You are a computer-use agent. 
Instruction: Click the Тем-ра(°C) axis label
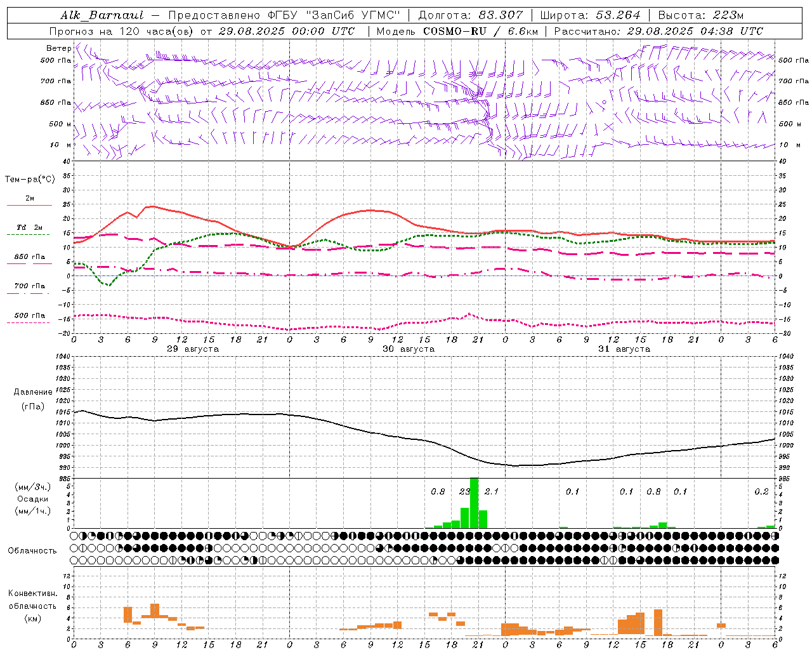(x=30, y=180)
